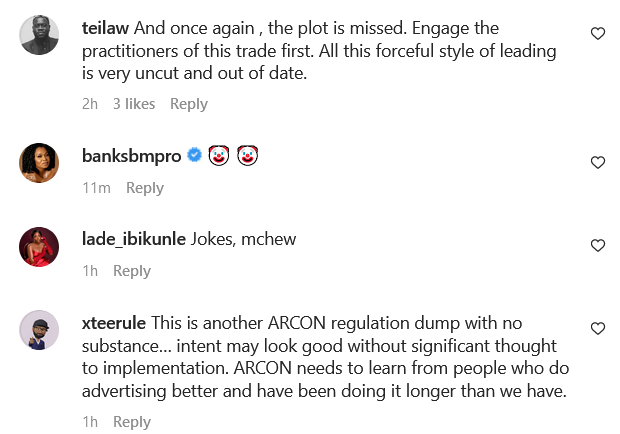This screenshot has height=434, width=620.
Task: Click the xteerule username link
Action: tap(114, 323)
